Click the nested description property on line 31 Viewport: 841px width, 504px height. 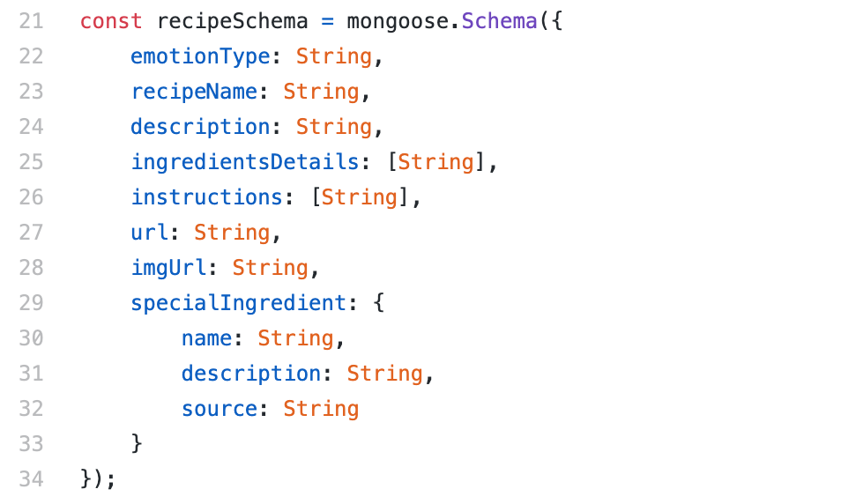(x=251, y=374)
